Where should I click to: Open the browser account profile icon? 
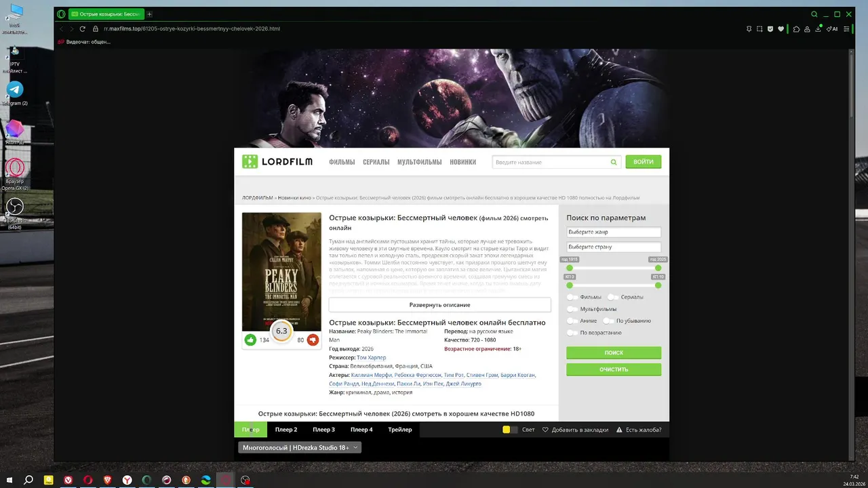click(808, 29)
